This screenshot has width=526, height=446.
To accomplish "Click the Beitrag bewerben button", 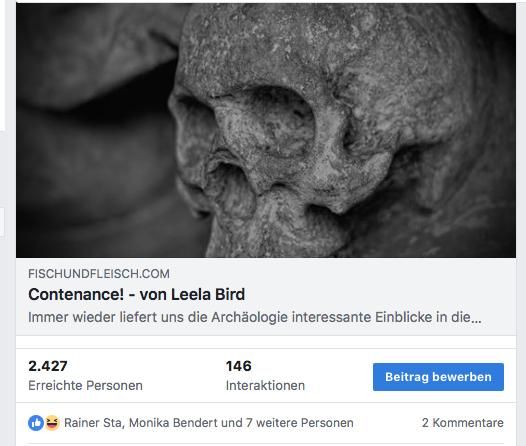I will pyautogui.click(x=438, y=377).
